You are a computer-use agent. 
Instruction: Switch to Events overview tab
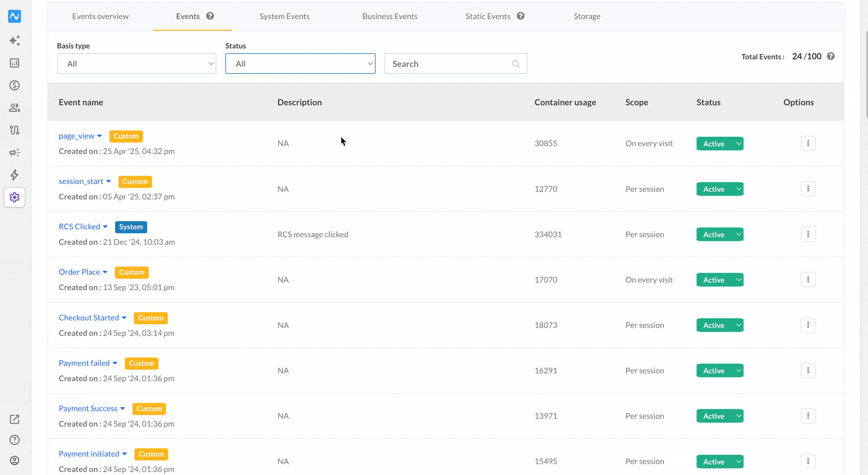[100, 16]
